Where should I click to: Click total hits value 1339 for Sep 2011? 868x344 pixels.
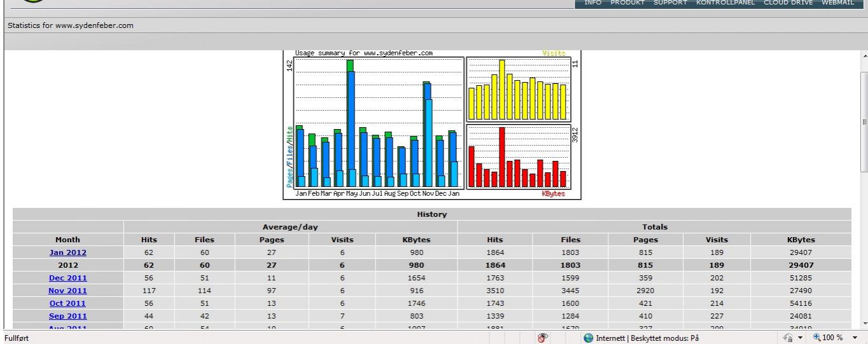click(494, 316)
